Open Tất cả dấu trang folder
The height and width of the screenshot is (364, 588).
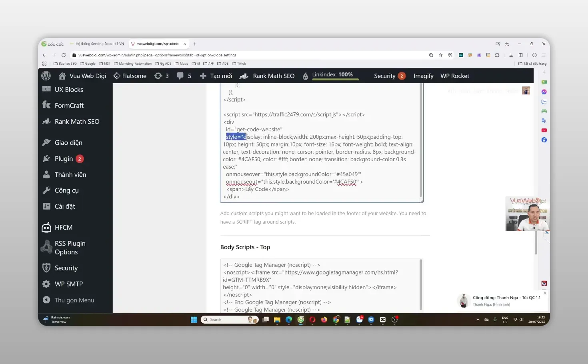(x=532, y=64)
